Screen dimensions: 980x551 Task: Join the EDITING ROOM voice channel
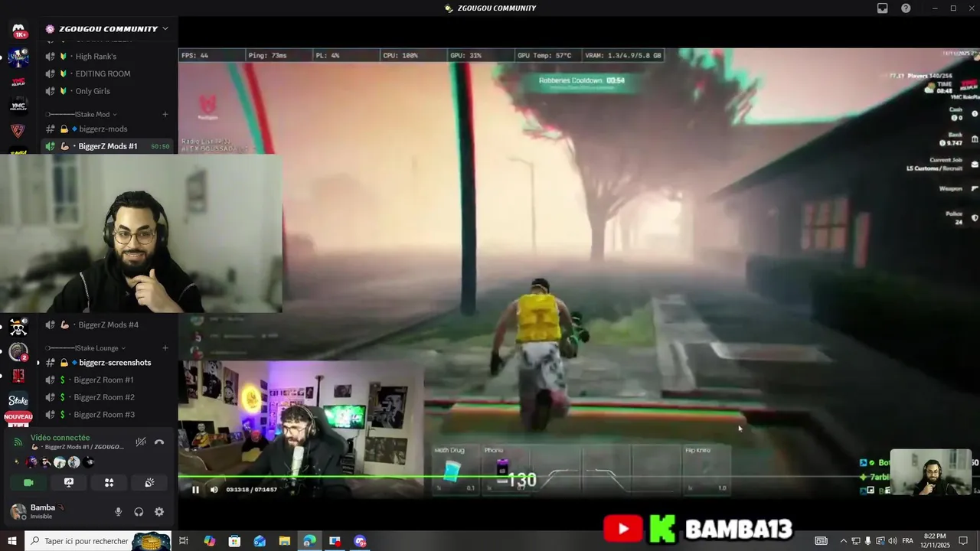[107, 73]
